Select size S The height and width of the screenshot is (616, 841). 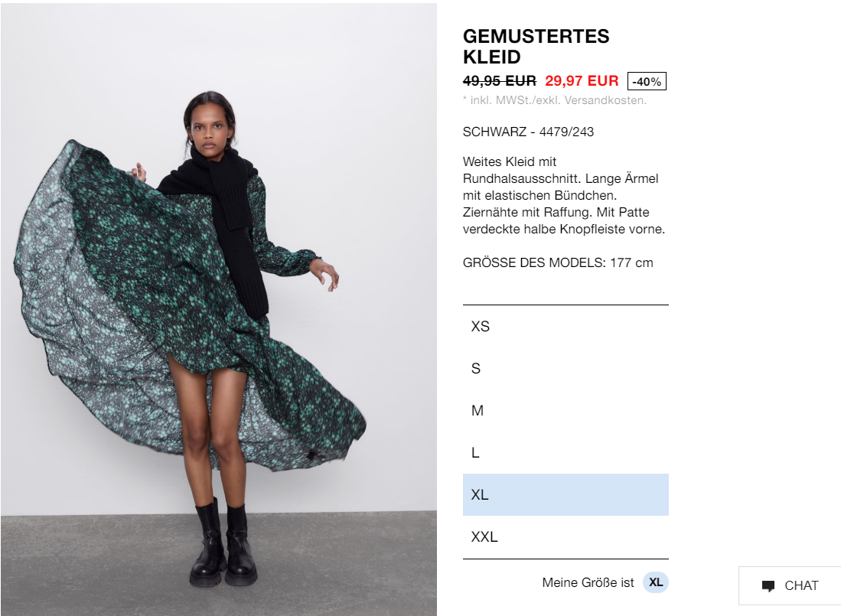pyautogui.click(x=566, y=368)
